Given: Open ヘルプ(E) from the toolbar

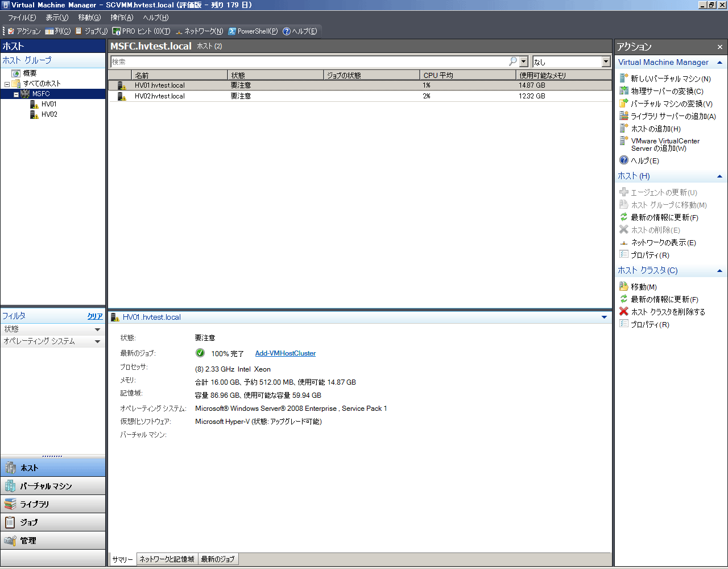Looking at the screenshot, I should tap(300, 31).
